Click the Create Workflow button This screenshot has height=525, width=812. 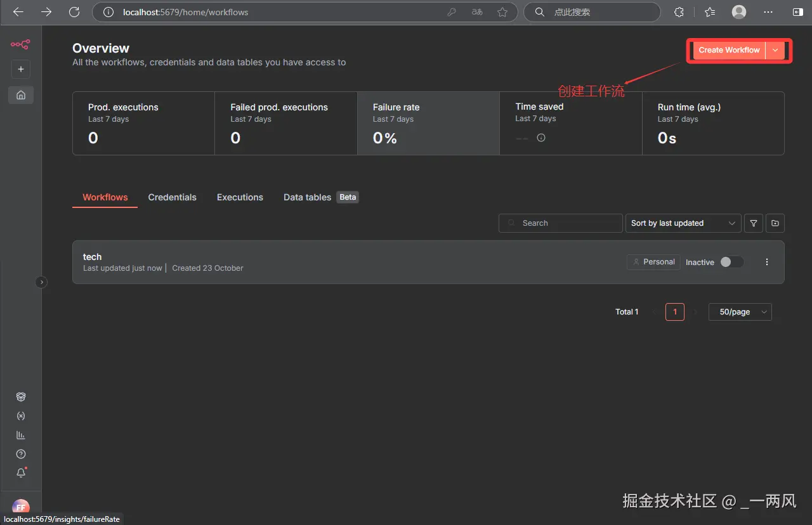point(730,50)
